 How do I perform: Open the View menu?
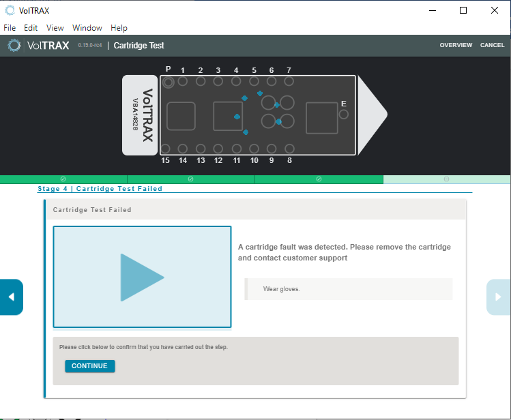point(55,28)
